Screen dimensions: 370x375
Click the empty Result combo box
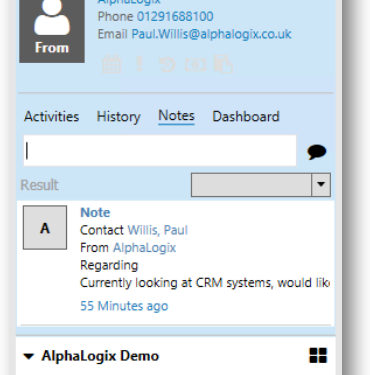point(261,185)
